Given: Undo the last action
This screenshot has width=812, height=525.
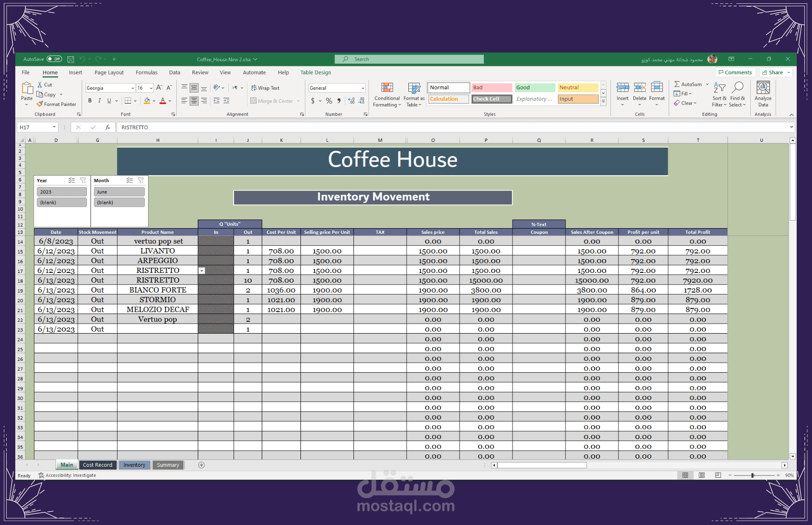Looking at the screenshot, I should point(82,59).
